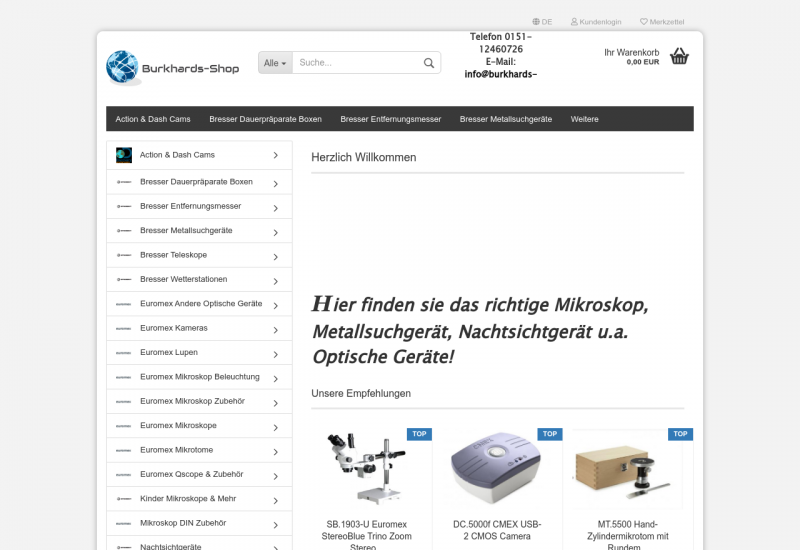Open the Weitere navigation menu
800x550 pixels.
pyautogui.click(x=584, y=119)
